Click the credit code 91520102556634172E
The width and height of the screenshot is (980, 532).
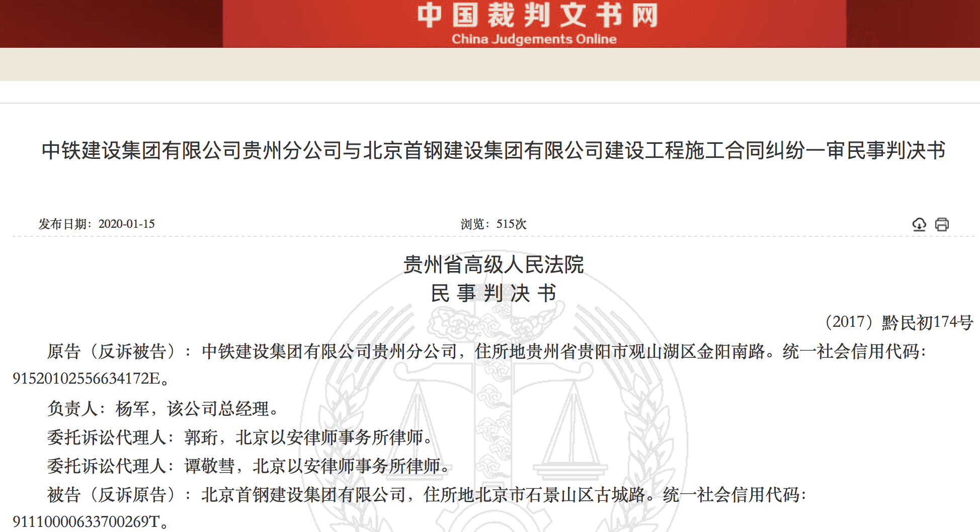pyautogui.click(x=87, y=379)
